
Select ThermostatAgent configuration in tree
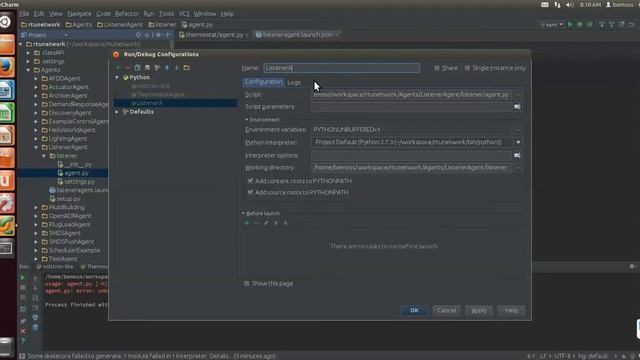pyautogui.click(x=158, y=94)
